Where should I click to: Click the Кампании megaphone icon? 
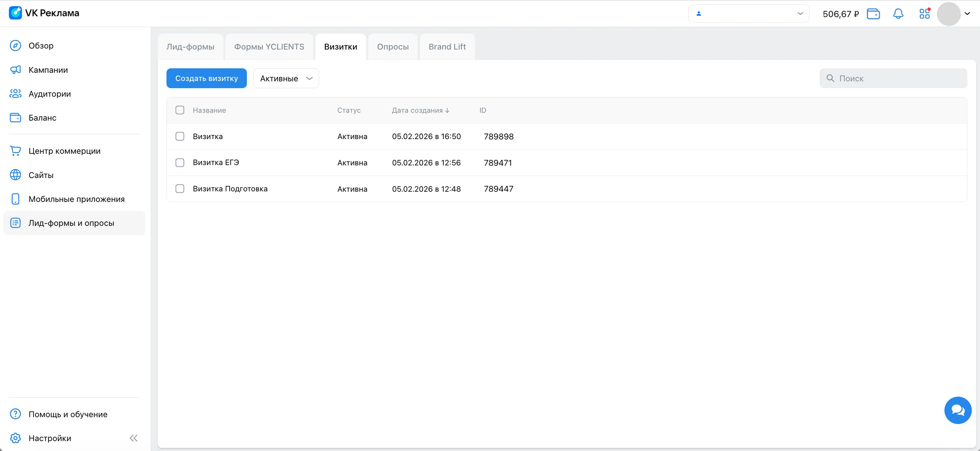click(15, 70)
